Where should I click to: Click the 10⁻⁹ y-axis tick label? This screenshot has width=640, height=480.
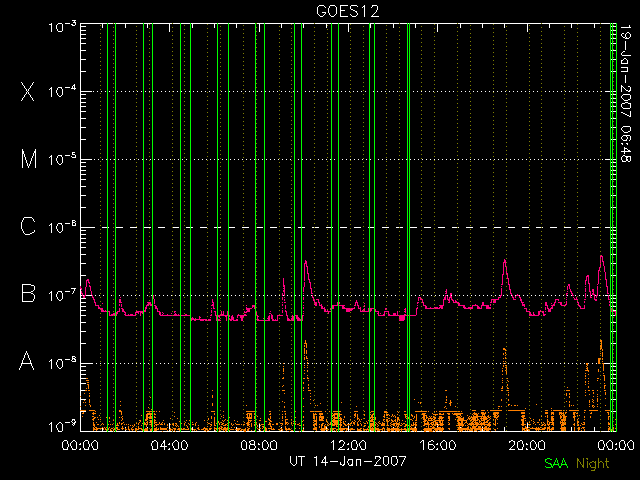pyautogui.click(x=62, y=426)
